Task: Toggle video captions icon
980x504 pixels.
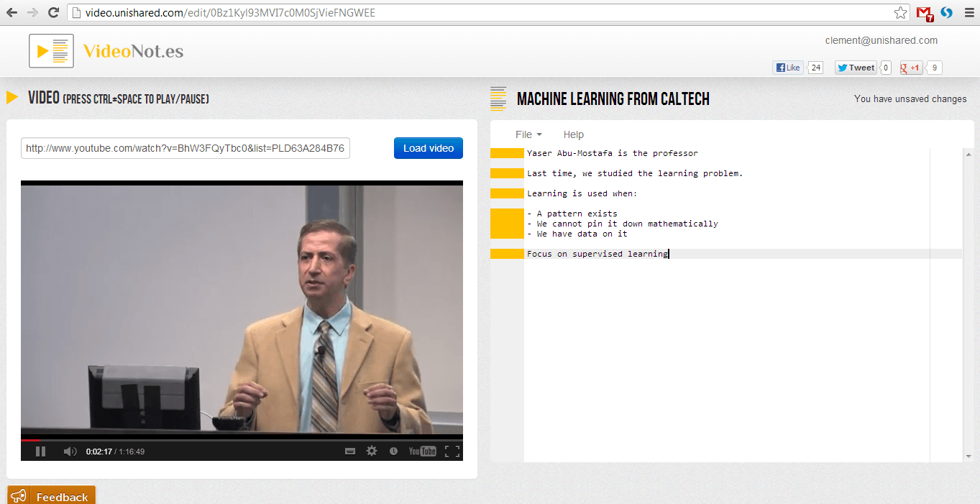Action: click(350, 452)
